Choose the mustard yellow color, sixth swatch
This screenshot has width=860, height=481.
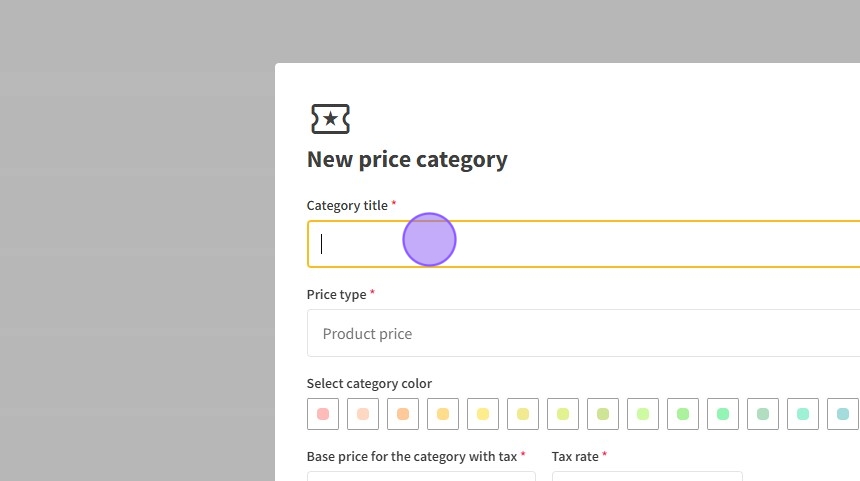523,414
